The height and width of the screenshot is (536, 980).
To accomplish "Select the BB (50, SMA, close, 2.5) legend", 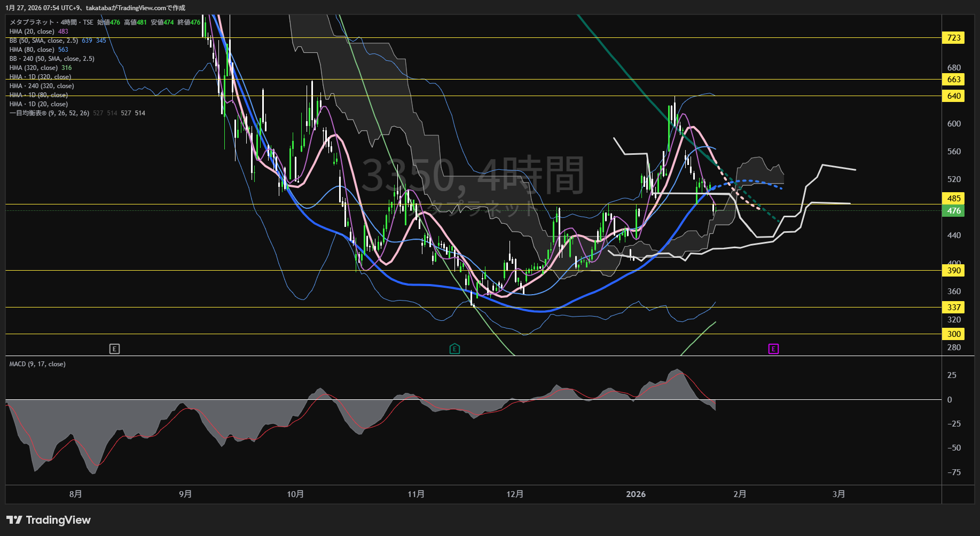I will point(44,41).
